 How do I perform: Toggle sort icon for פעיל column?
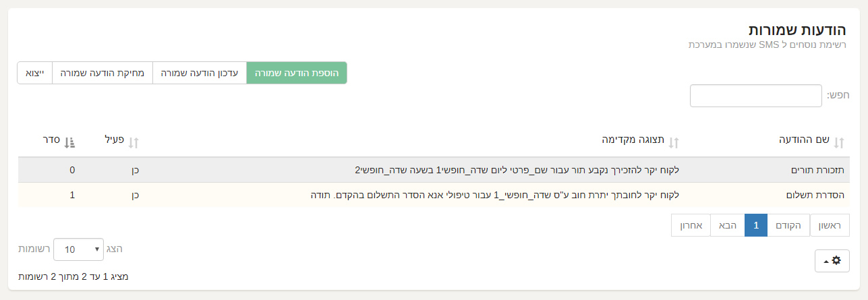(134, 142)
